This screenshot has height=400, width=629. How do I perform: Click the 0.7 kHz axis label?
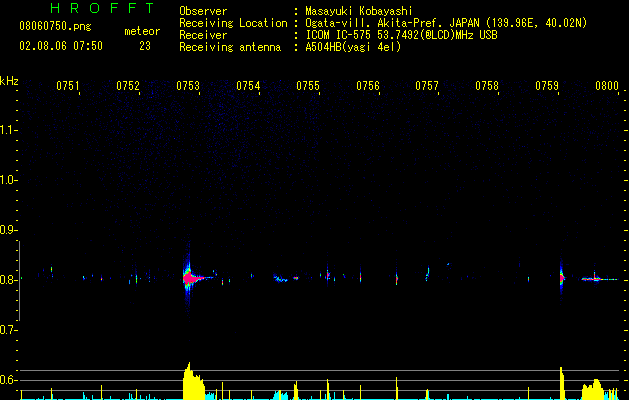coord(7,330)
